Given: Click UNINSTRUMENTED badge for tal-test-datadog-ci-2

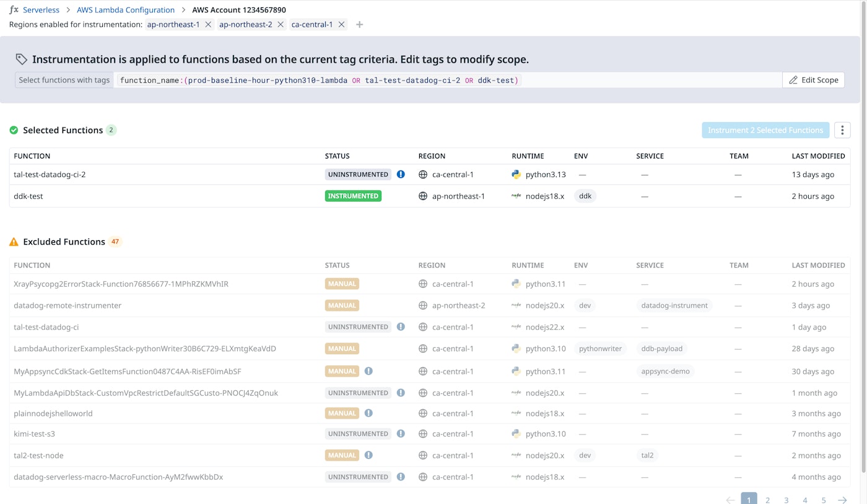Looking at the screenshot, I should click(x=358, y=175).
